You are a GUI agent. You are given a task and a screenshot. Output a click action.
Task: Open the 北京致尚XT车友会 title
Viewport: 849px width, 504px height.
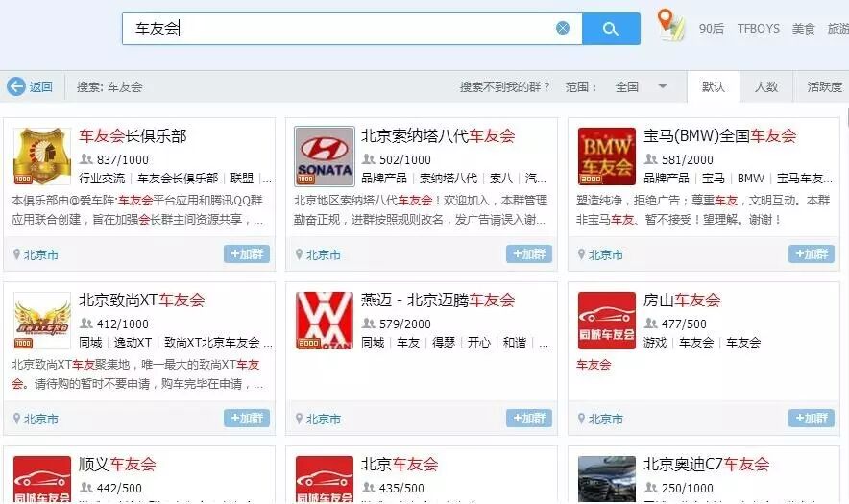pyautogui.click(x=142, y=300)
